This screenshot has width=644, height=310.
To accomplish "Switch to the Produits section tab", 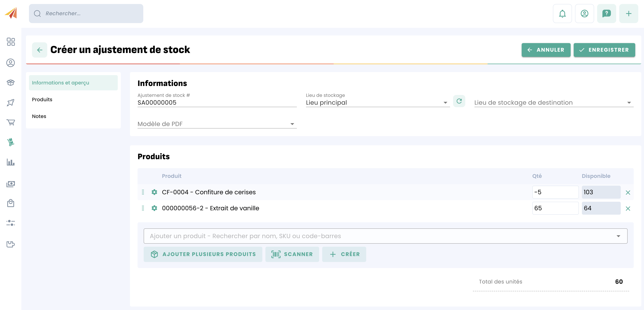I will pos(42,100).
